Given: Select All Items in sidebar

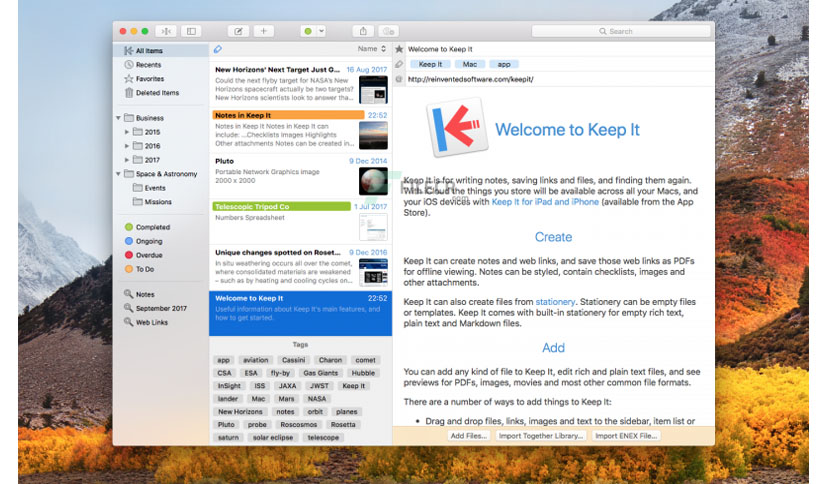Looking at the screenshot, I should tap(160, 51).
